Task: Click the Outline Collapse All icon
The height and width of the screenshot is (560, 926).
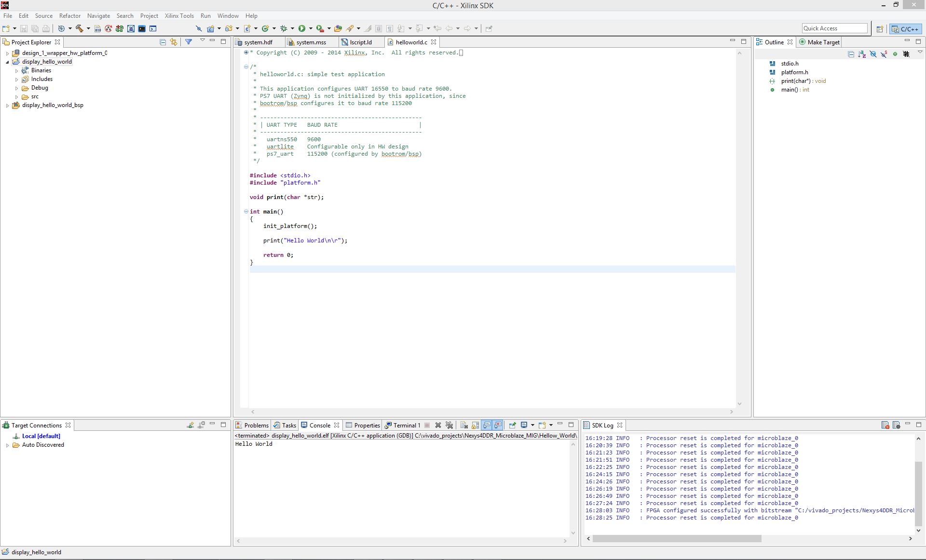Action: coord(851,54)
